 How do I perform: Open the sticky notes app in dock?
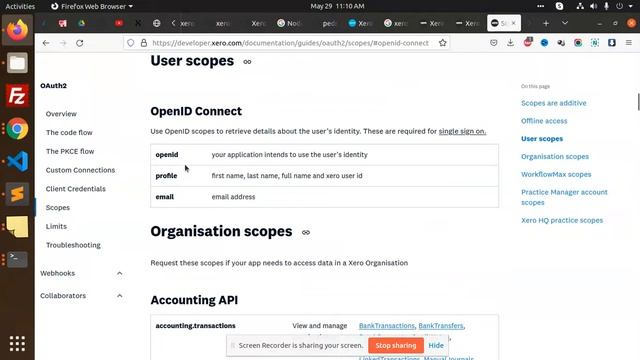click(x=17, y=227)
